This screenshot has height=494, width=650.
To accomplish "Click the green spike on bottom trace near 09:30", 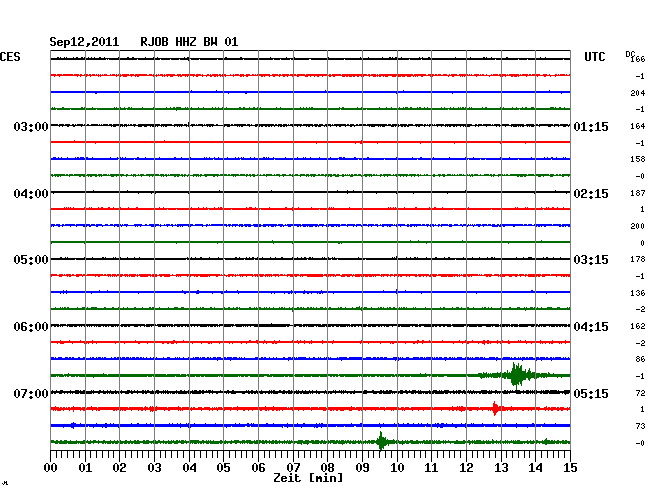I will click(381, 441).
